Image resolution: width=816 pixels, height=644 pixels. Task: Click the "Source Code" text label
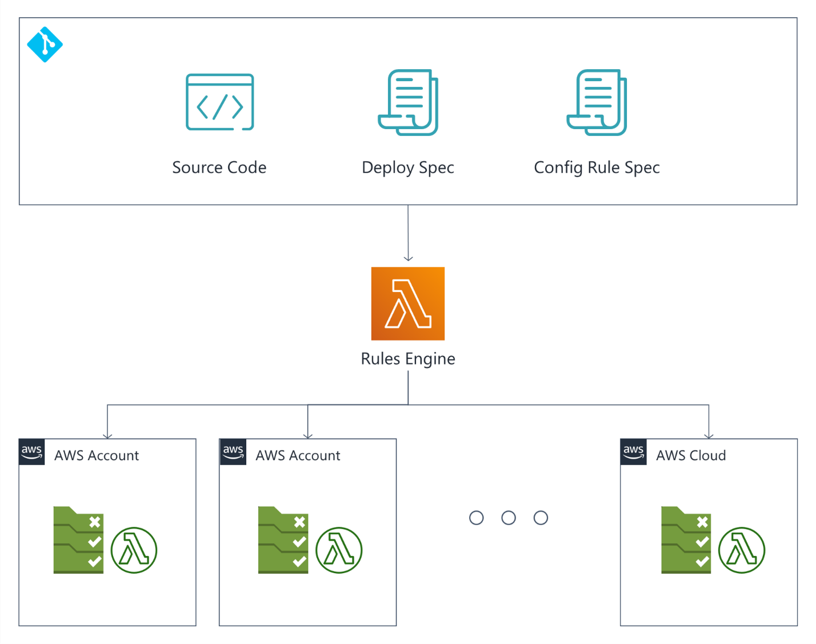[x=219, y=167]
